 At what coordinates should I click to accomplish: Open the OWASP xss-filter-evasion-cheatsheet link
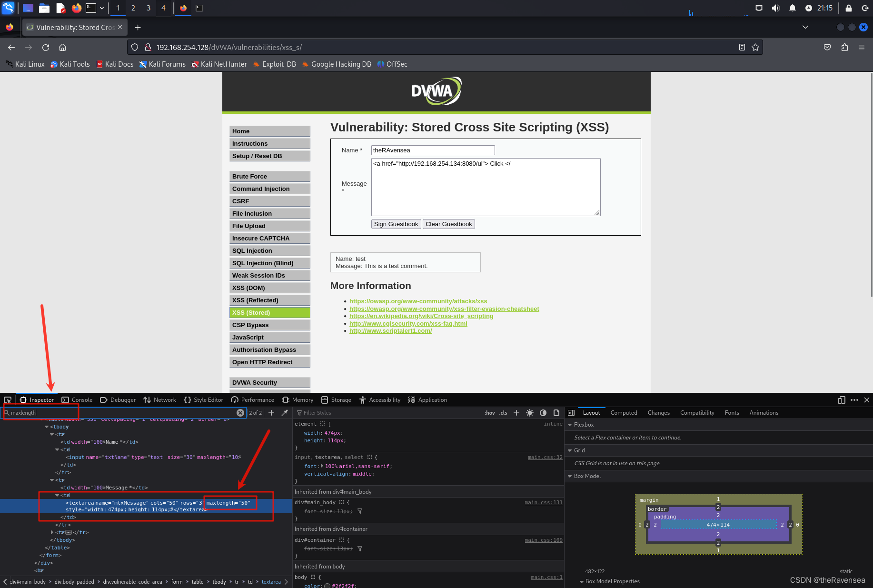(444, 309)
